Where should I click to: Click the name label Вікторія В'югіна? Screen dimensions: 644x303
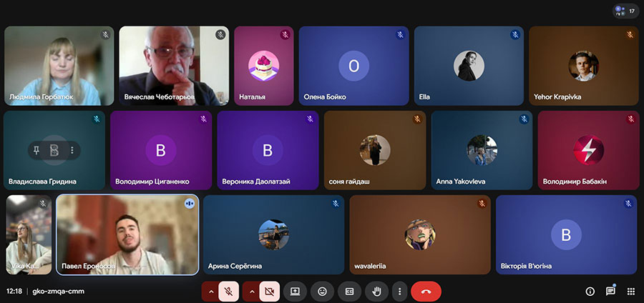click(x=526, y=266)
